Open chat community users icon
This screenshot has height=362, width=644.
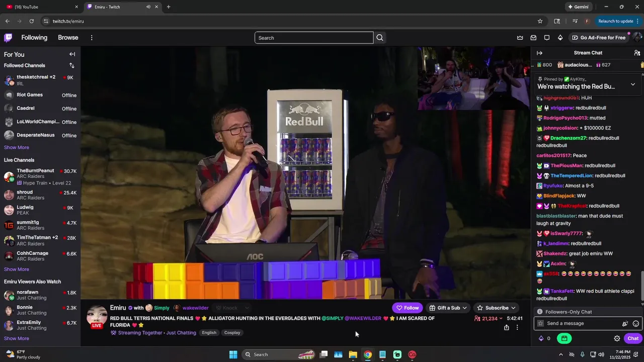(637, 53)
